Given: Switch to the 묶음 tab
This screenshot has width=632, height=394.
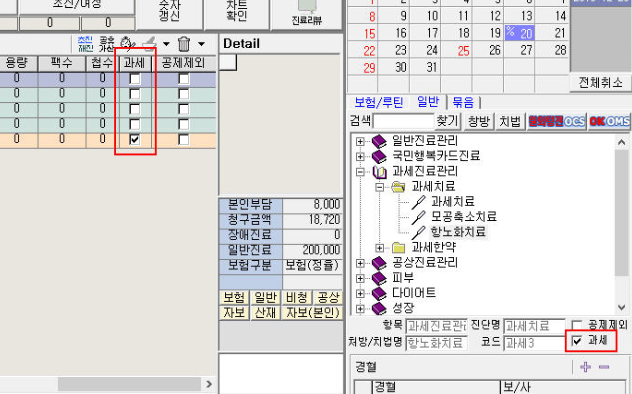Looking at the screenshot, I should coord(463,102).
